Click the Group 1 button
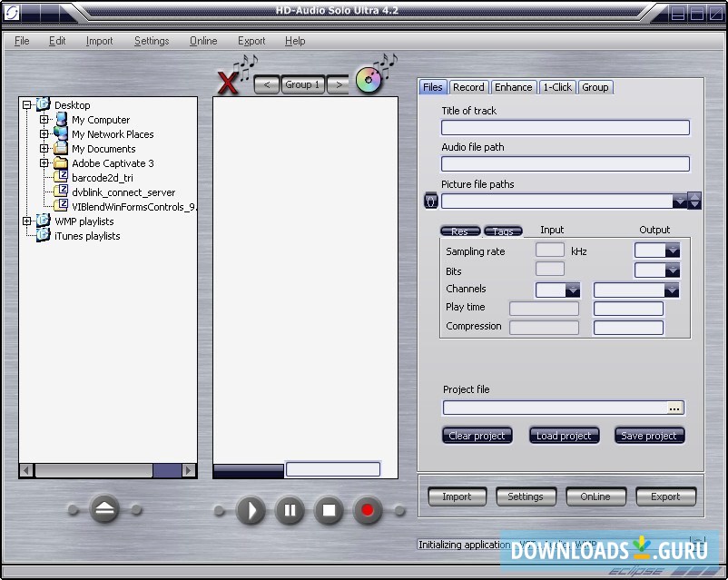 [x=302, y=84]
